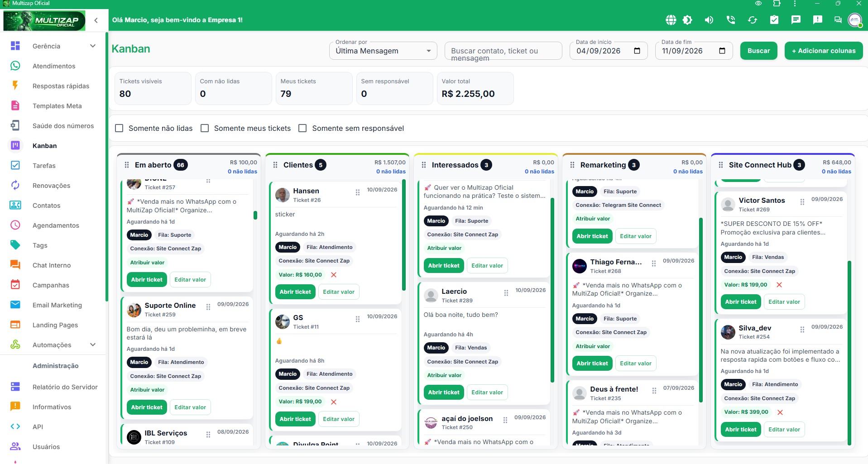Open the message bubble icon in header
The width and height of the screenshot is (868, 464).
[796, 20]
